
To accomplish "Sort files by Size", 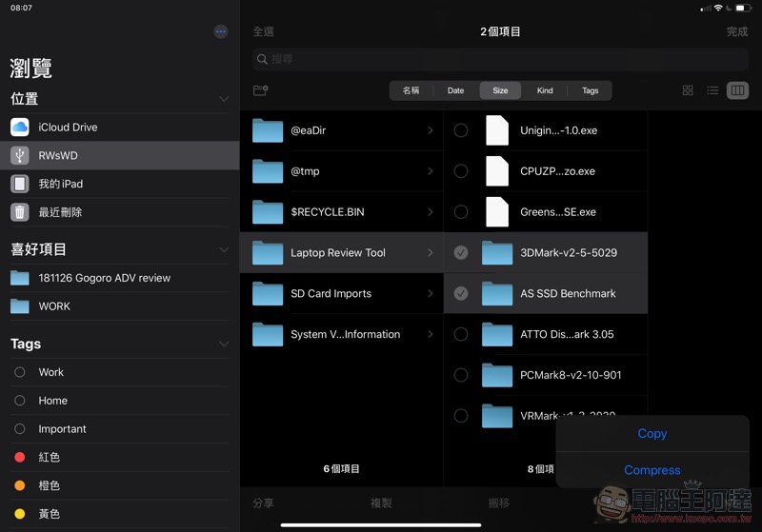I will 500,90.
